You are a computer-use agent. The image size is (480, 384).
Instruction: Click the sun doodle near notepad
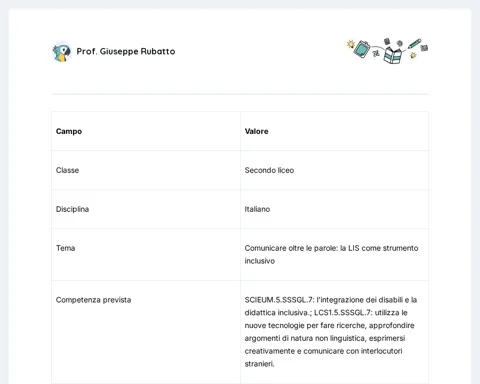click(350, 44)
